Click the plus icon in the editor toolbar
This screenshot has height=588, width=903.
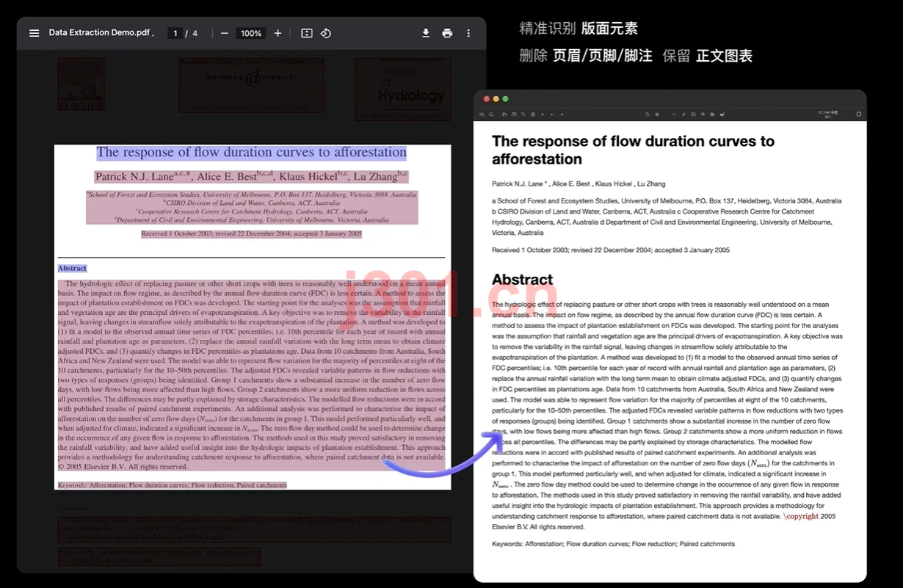(543, 114)
